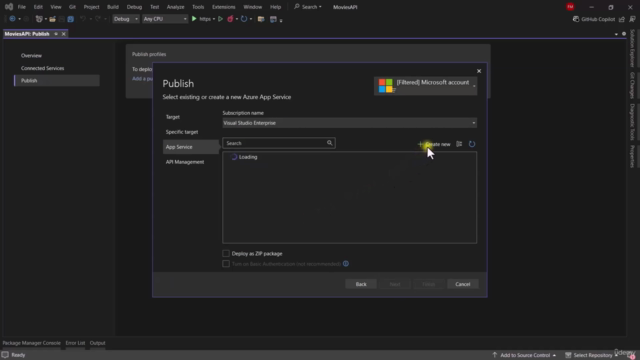640x360 pixels.
Task: Open the Properties side tab
Action: click(632, 156)
